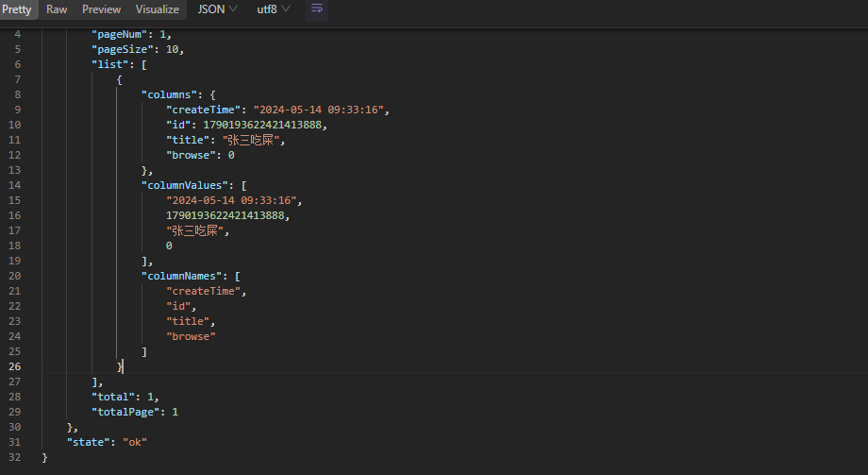Click the "columnNames" key on line 20

coord(181,276)
